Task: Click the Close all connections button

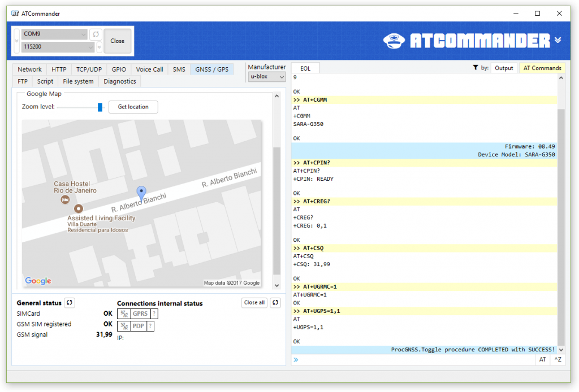Action: (x=254, y=302)
